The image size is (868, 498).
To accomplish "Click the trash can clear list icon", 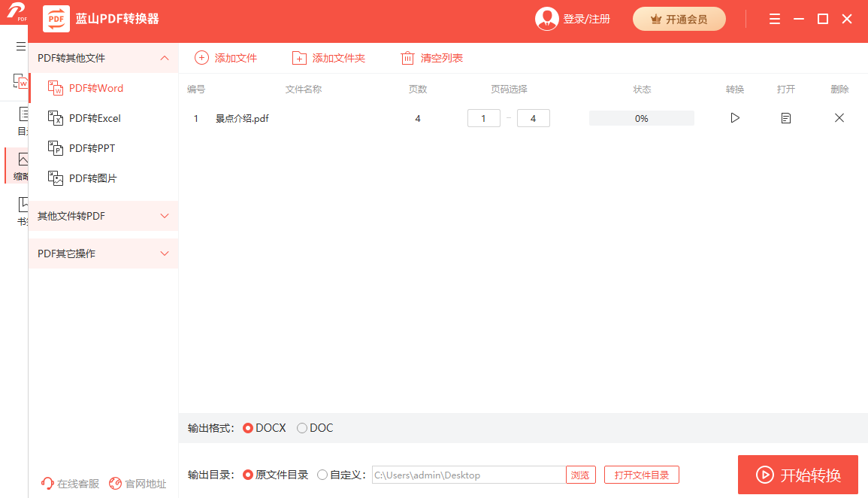I will coord(407,58).
